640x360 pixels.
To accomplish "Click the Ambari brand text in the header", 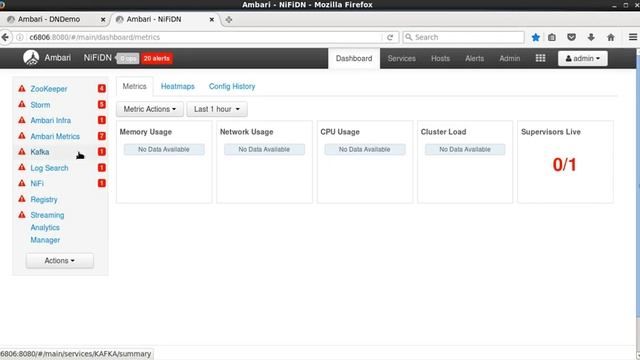I will click(58, 58).
